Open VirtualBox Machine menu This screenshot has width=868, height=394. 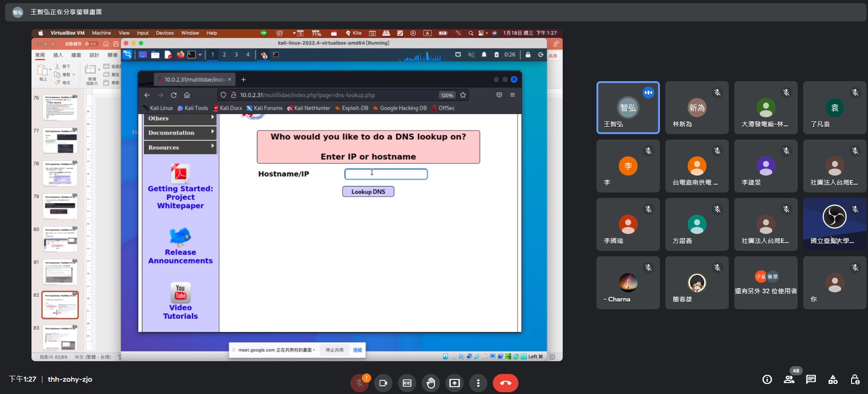[x=101, y=33]
